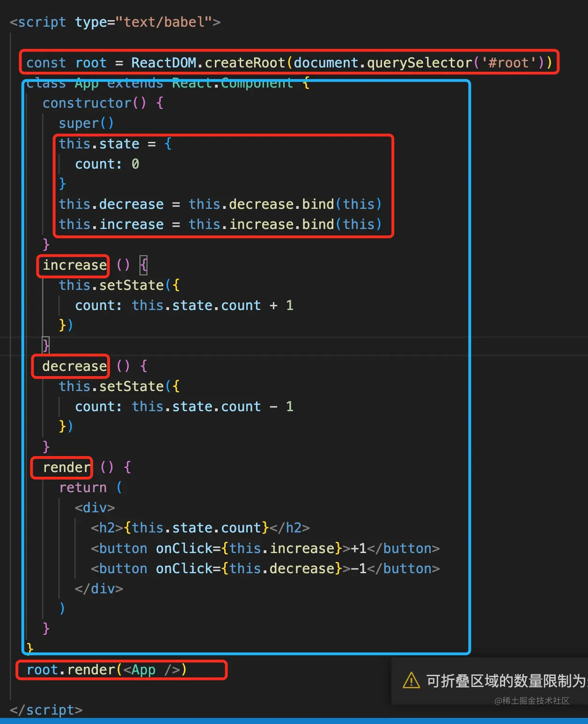Click the -1 button JSX line
Screen dimensions: 588x724
(x=265, y=569)
